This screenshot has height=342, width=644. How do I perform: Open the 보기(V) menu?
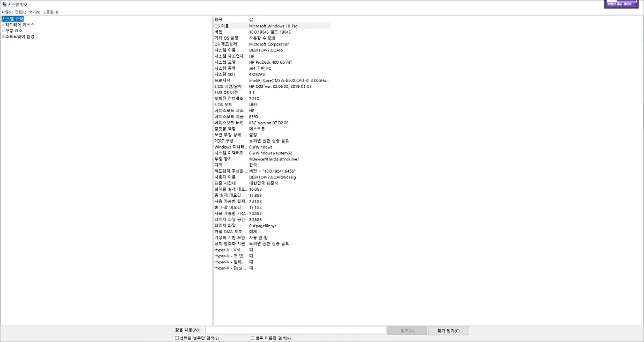pos(34,12)
